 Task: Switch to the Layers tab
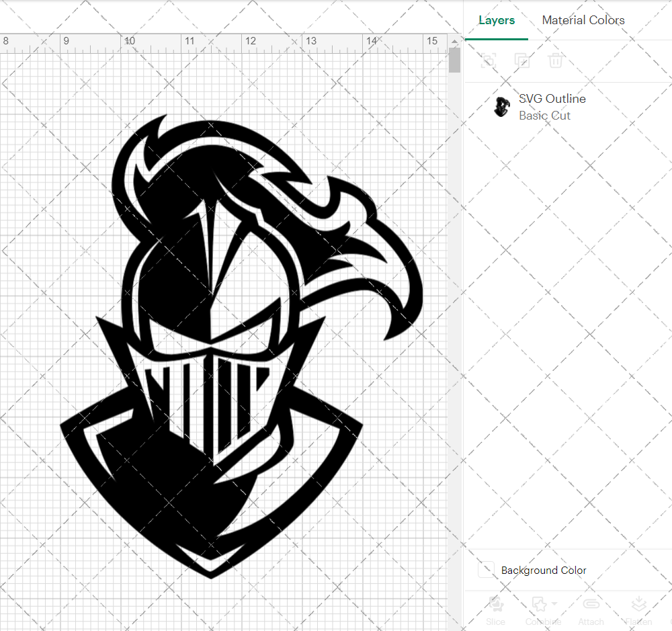[497, 20]
